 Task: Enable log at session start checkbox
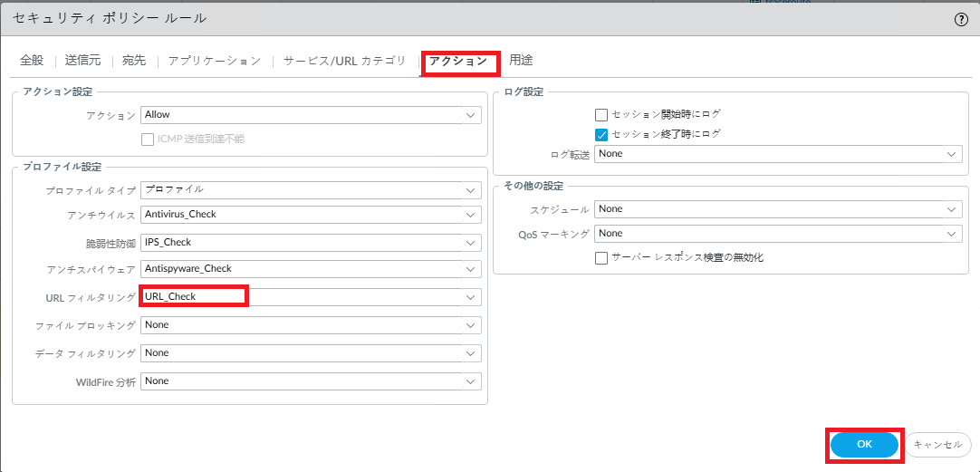click(601, 115)
